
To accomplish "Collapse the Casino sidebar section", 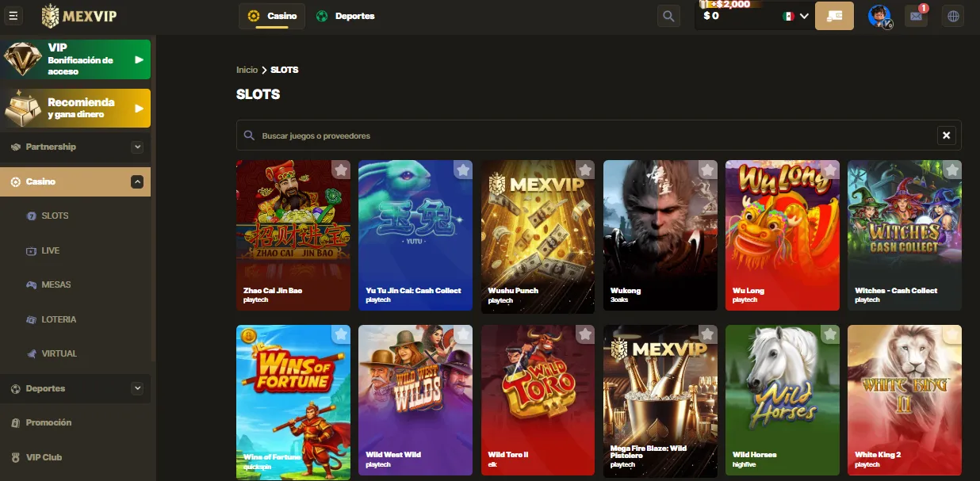I will point(75,181).
